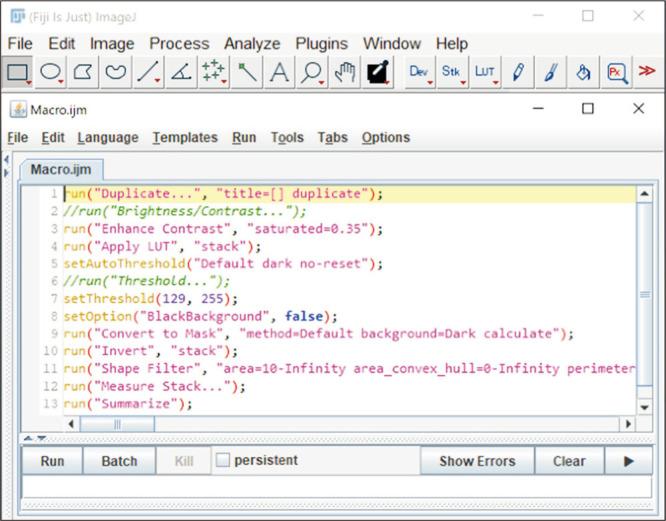
Task: Activate the Angle tool
Action: pyautogui.click(x=181, y=72)
